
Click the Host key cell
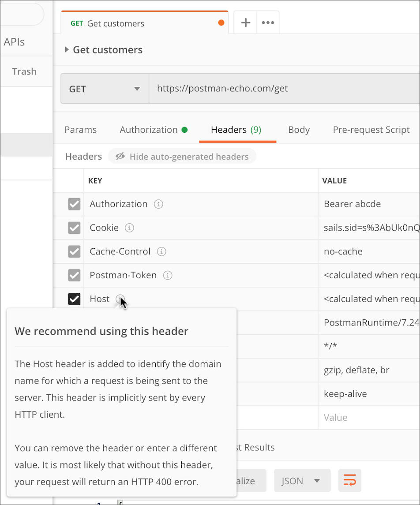pos(201,299)
